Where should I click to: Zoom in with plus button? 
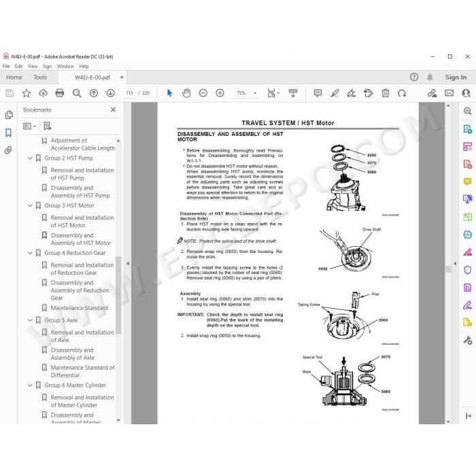220,93
